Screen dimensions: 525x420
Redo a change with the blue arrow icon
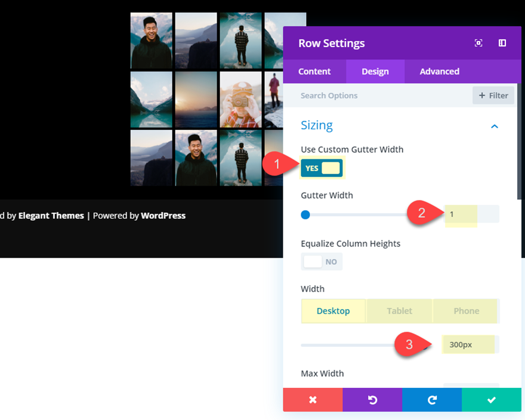[x=431, y=400]
